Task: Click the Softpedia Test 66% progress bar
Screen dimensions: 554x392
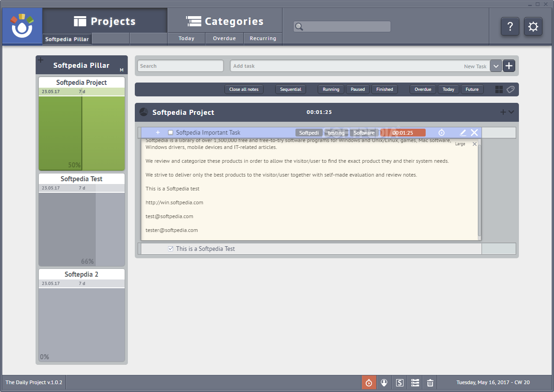Action: click(x=82, y=229)
